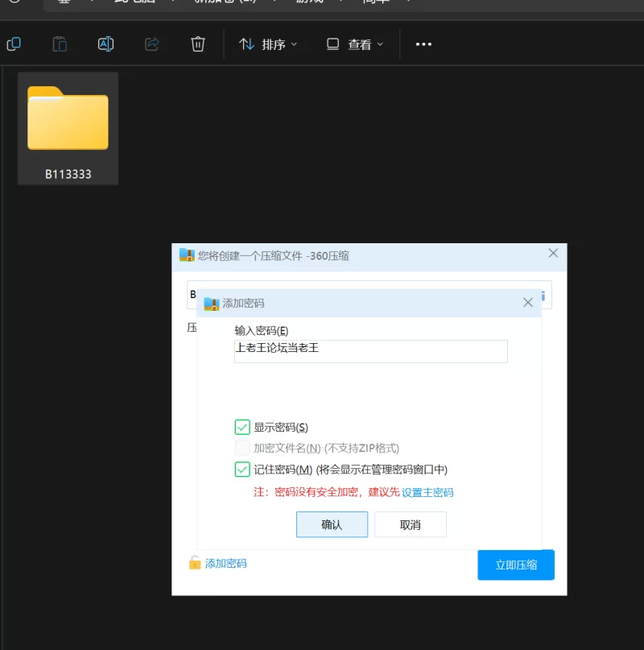This screenshot has width=644, height=650.
Task: Click the 添加密码 dialog title icon
Action: click(x=212, y=304)
